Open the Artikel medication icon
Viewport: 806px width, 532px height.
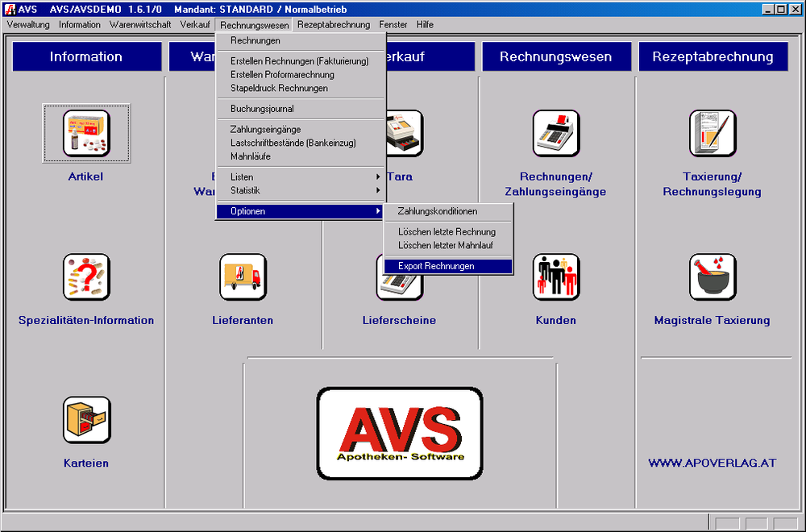coord(86,133)
